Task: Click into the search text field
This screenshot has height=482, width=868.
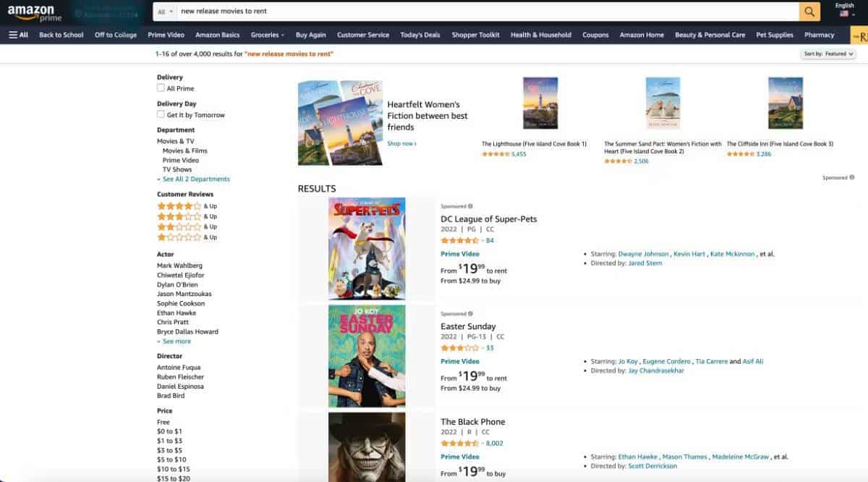Action: (x=485, y=12)
